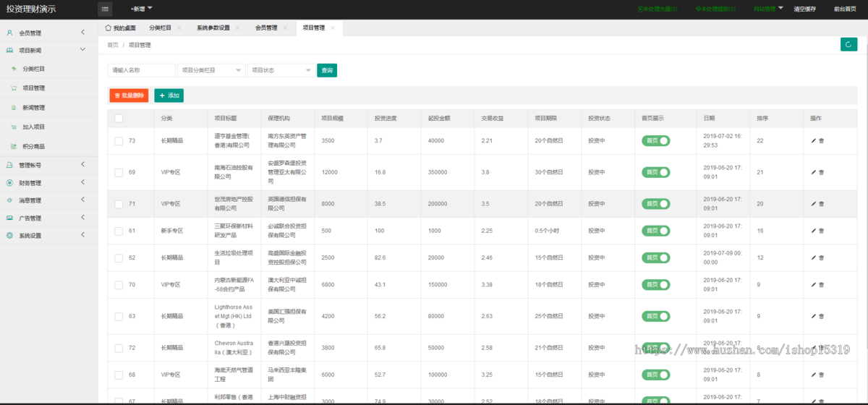This screenshot has width=868, height=405.
Task: Edit row 71 with the pencil icon
Action: (x=814, y=204)
